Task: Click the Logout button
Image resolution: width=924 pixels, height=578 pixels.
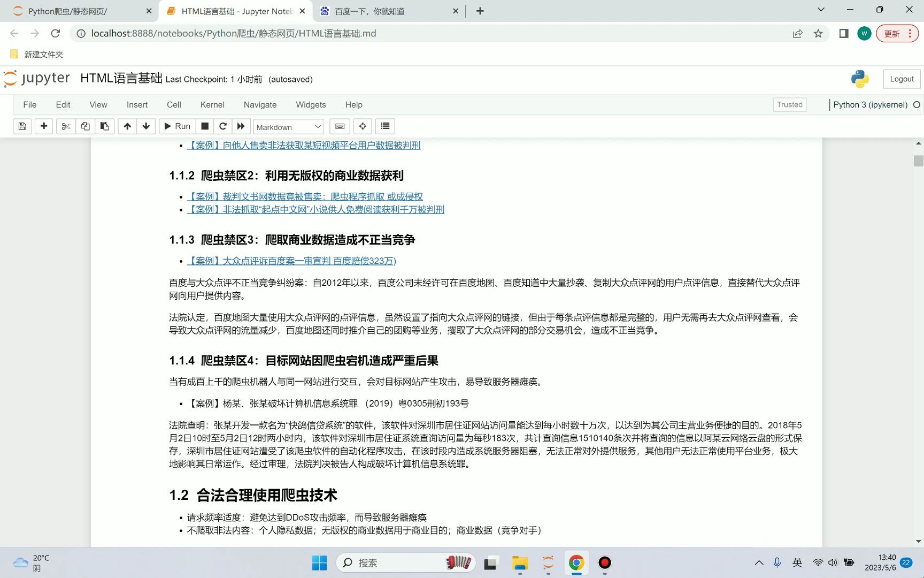Action: (x=902, y=79)
